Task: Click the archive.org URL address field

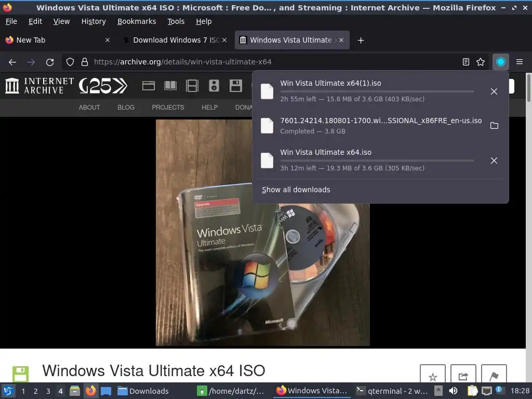Action: click(275, 62)
